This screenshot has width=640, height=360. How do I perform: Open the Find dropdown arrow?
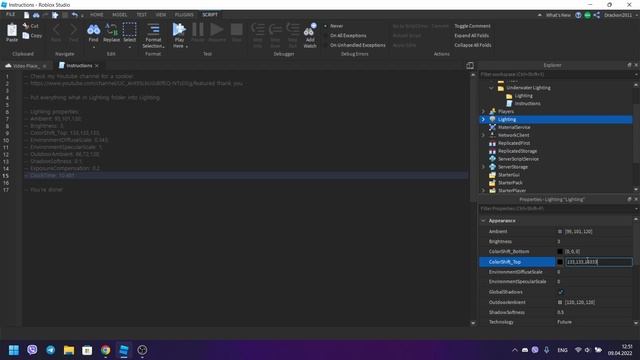click(x=93, y=47)
